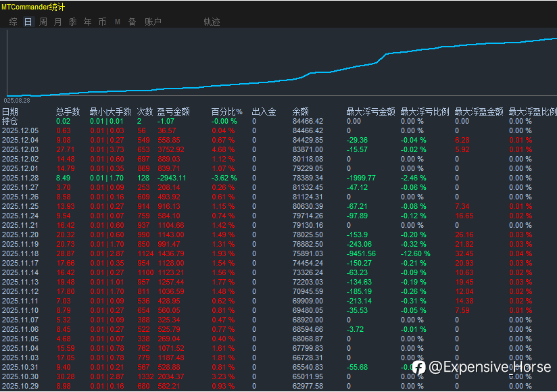Select the 日 daily tab
557x392 pixels.
[28, 22]
